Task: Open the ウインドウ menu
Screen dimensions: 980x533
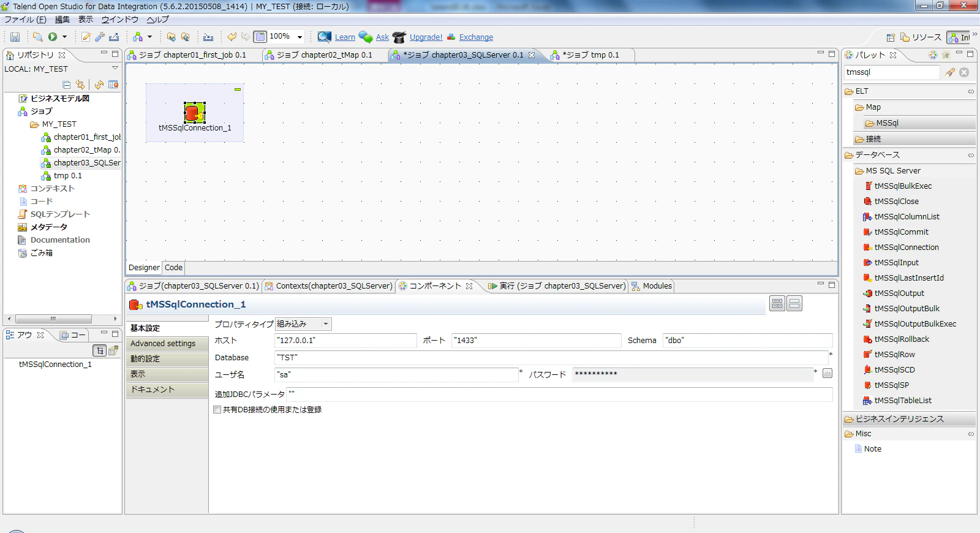Action: [119, 20]
